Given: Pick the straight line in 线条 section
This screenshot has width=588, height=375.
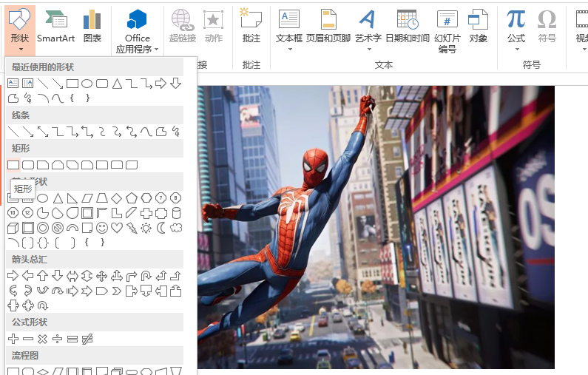Looking at the screenshot, I should tap(13, 132).
